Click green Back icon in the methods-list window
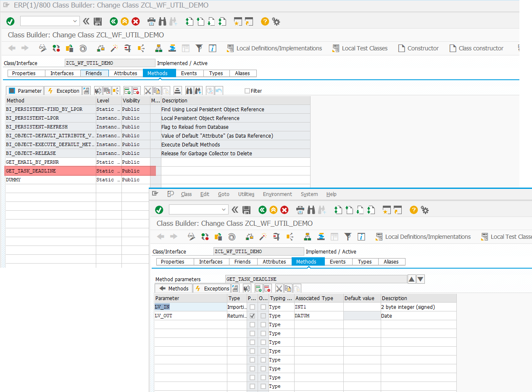The height and width of the screenshot is (392, 532). tap(114, 21)
